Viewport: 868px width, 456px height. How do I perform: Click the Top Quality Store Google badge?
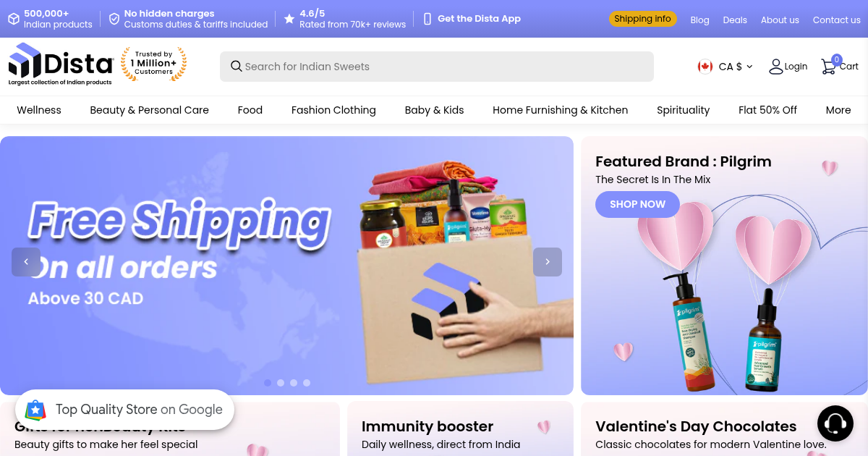tap(124, 410)
